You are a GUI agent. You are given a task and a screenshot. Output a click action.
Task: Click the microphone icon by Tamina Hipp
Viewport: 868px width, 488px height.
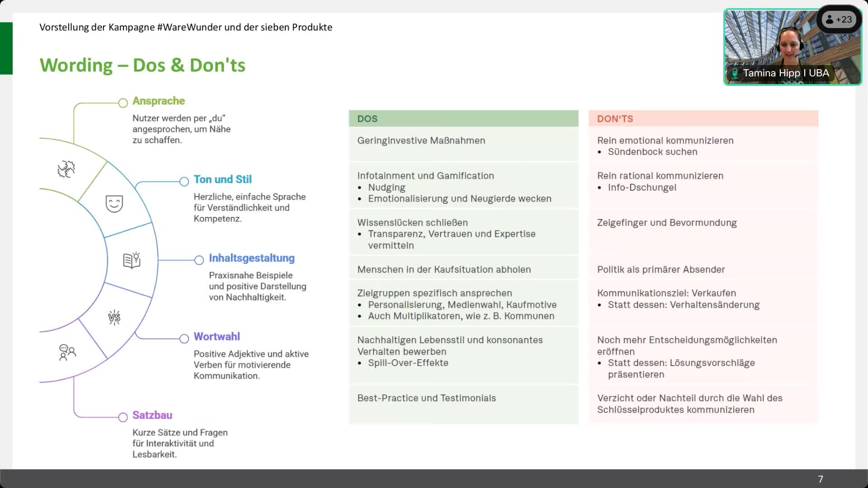click(735, 73)
